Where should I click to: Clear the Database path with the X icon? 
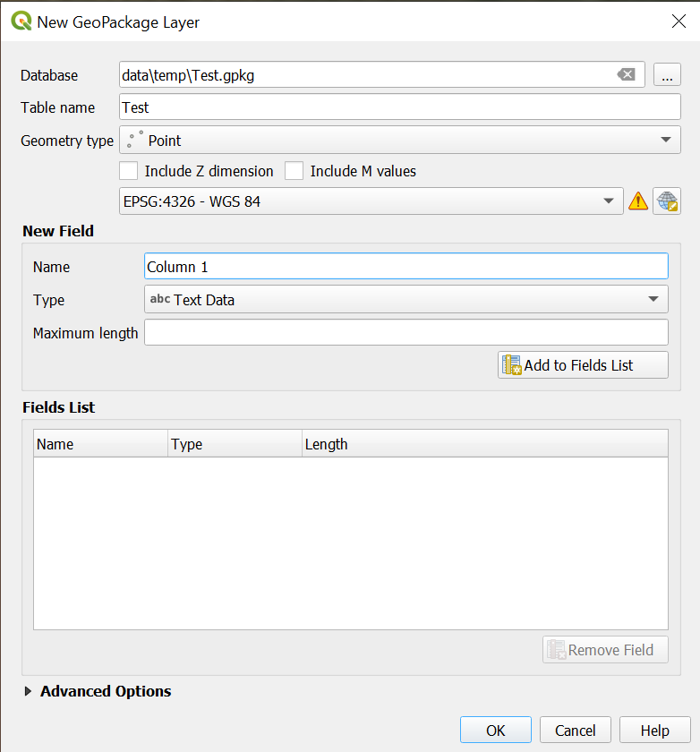(627, 75)
